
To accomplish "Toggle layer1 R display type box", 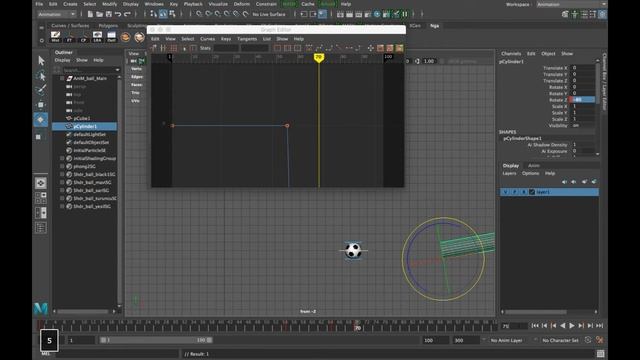I will click(523, 192).
